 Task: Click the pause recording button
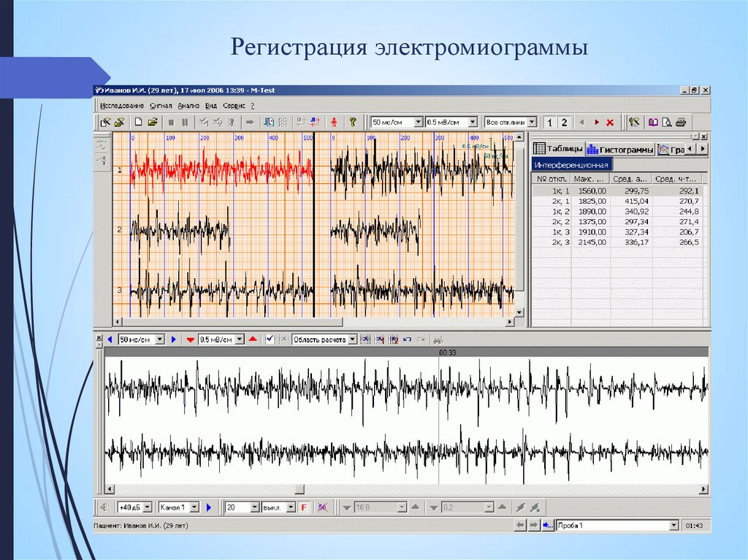185,123
